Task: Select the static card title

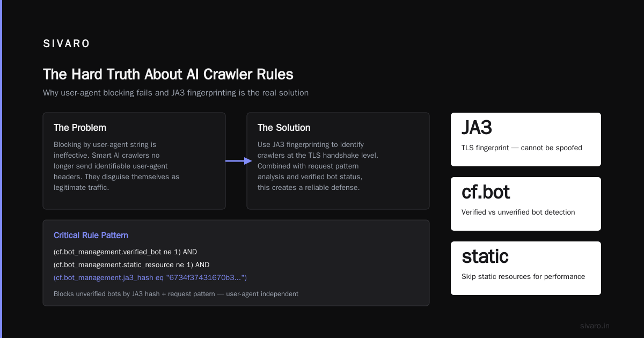Action: point(485,256)
